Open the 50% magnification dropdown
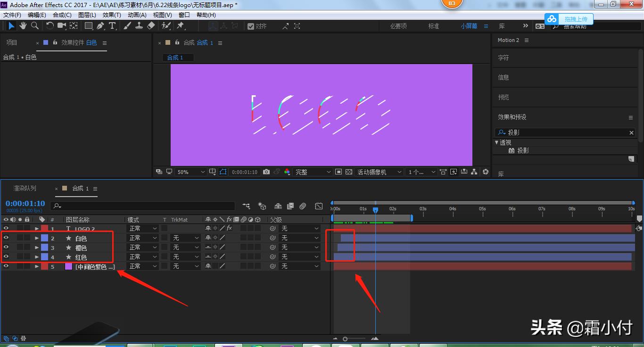Viewport: 644px width, 347px height. (190, 172)
